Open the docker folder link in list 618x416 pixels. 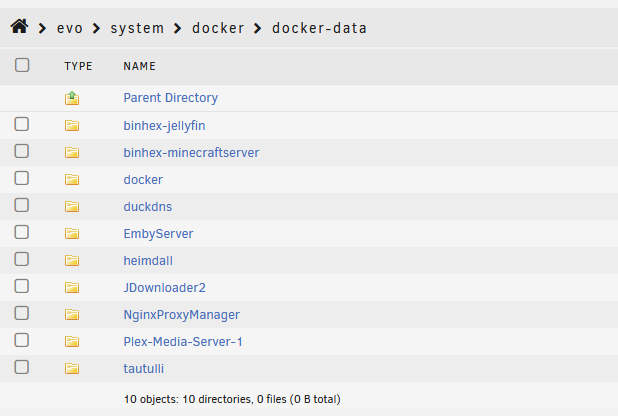tap(143, 180)
